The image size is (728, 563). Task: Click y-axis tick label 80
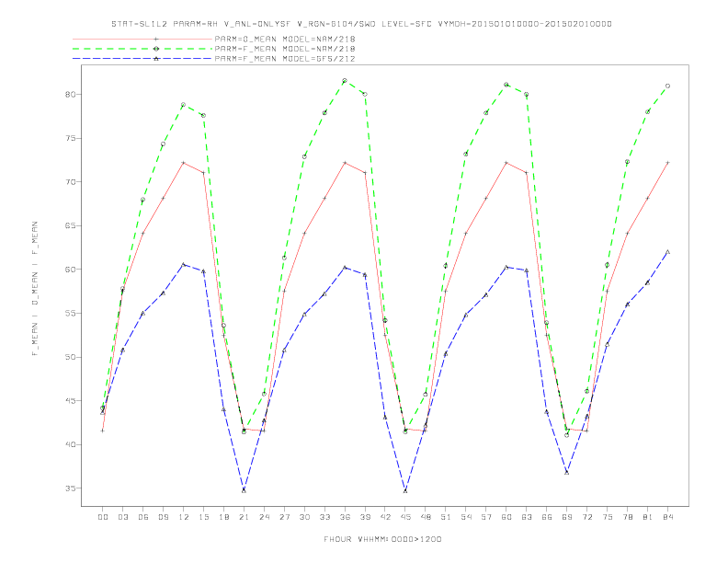coord(70,95)
